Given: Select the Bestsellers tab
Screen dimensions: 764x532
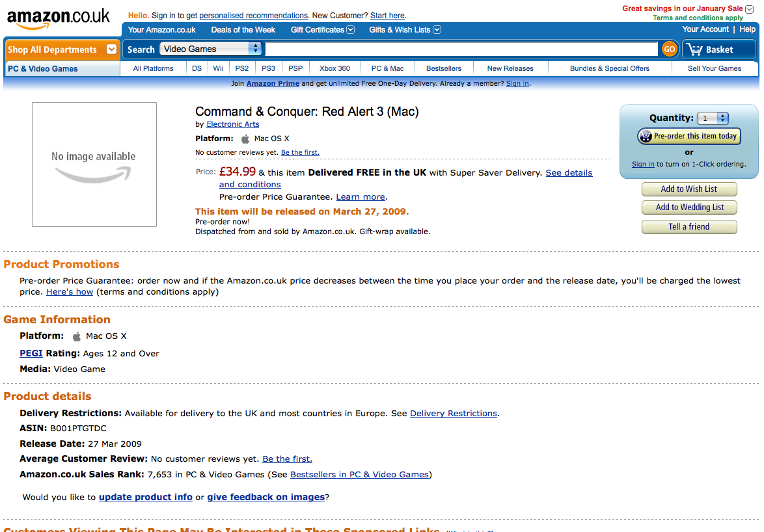Looking at the screenshot, I should point(444,69).
